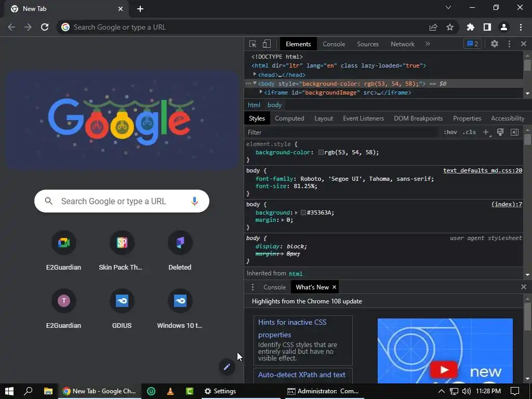Open the Windows 10 t... shortcut
The height and width of the screenshot is (399, 532).
180,309
